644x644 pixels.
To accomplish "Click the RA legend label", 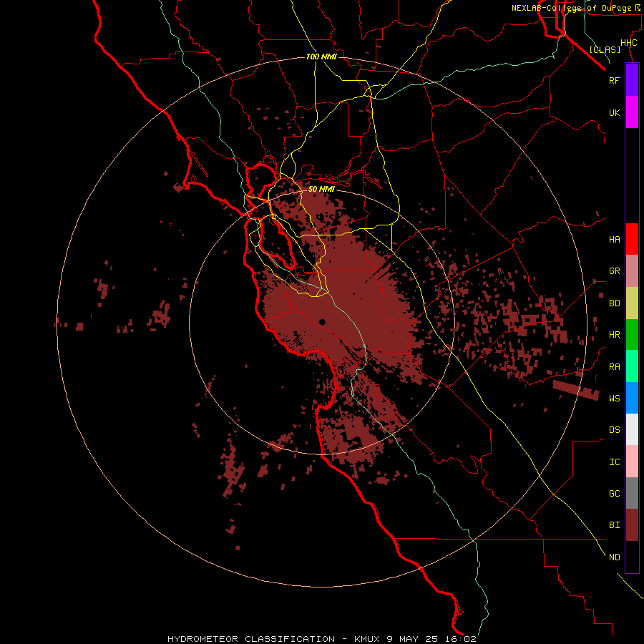I will point(615,367).
